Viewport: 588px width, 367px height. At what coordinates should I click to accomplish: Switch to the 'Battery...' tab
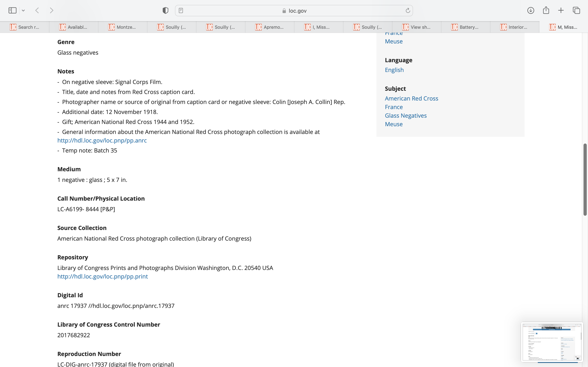(465, 27)
